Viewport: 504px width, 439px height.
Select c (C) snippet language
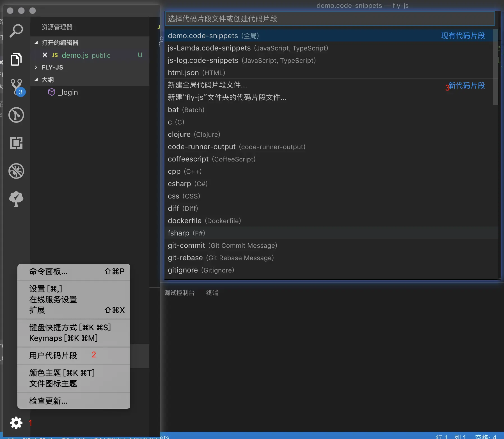pyautogui.click(x=329, y=122)
